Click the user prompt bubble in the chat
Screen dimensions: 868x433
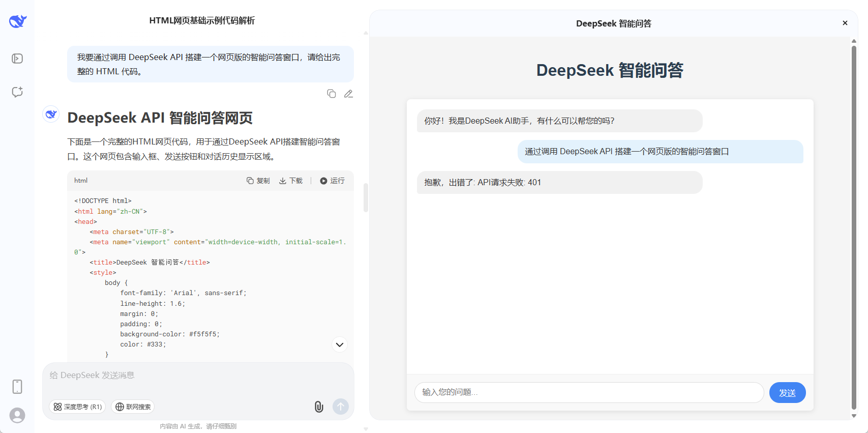point(211,64)
